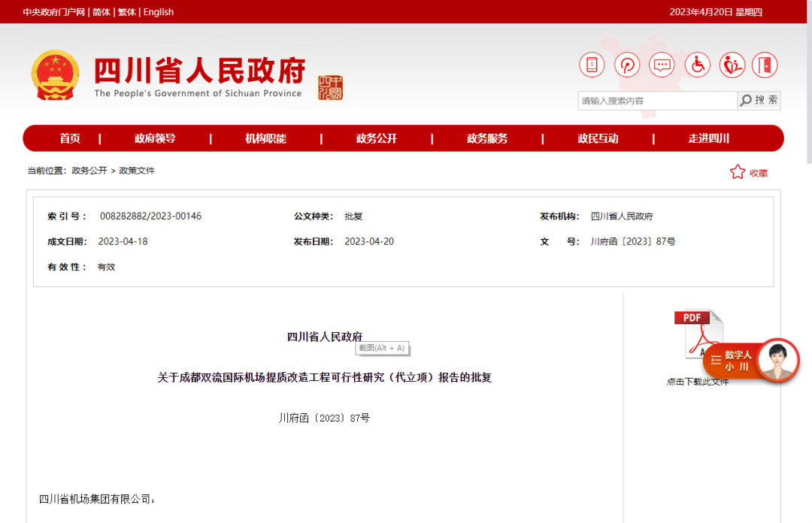812x523 pixels.
Task: Click the door login icon
Action: click(x=765, y=65)
